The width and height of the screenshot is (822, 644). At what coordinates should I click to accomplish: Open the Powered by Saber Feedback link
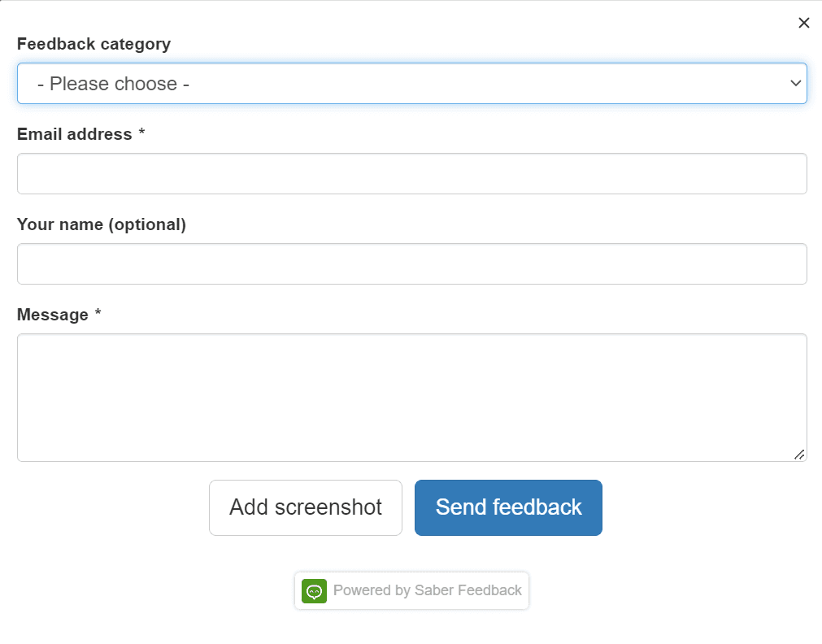(427, 590)
